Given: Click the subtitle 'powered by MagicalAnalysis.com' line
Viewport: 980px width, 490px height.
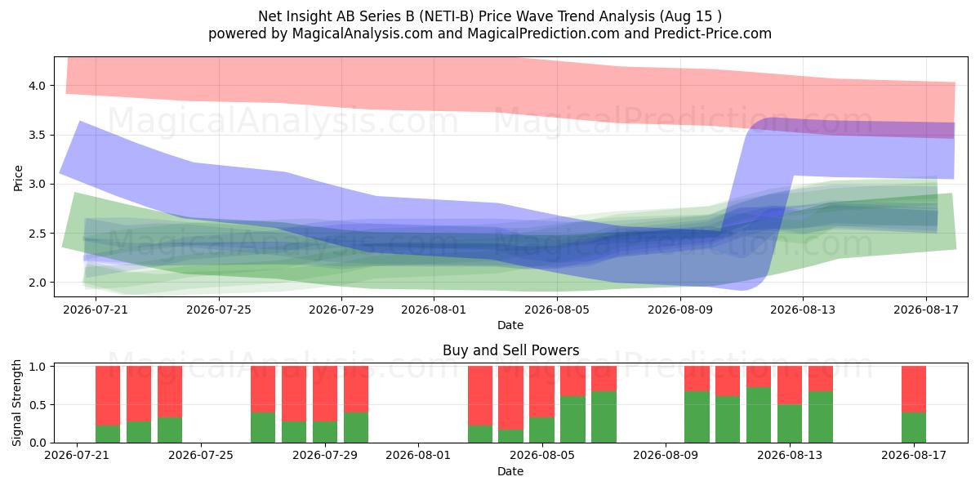Looking at the screenshot, I should tap(490, 33).
